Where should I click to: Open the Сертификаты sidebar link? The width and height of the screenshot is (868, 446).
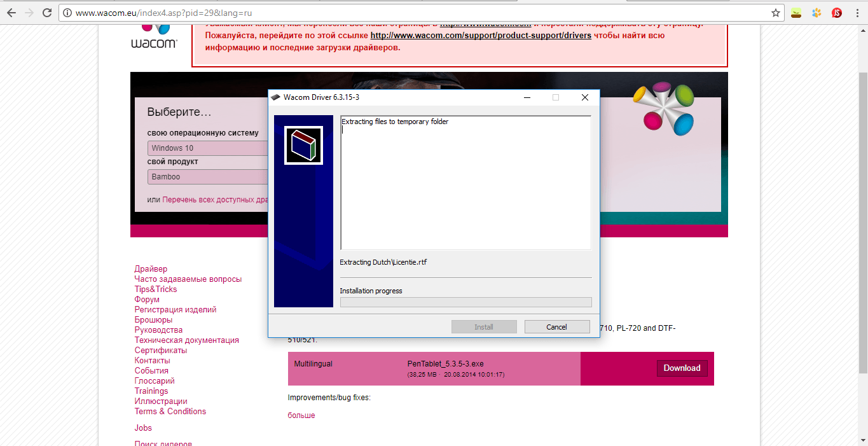pos(161,351)
